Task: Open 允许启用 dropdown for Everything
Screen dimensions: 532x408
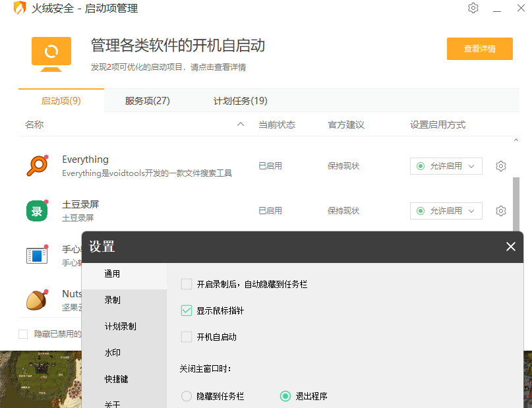Action: point(446,166)
